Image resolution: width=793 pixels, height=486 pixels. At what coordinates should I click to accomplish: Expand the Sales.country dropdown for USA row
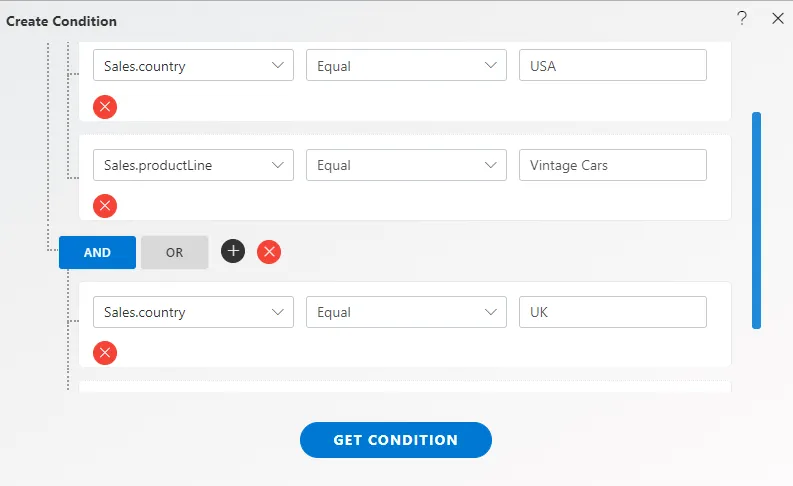(x=193, y=65)
